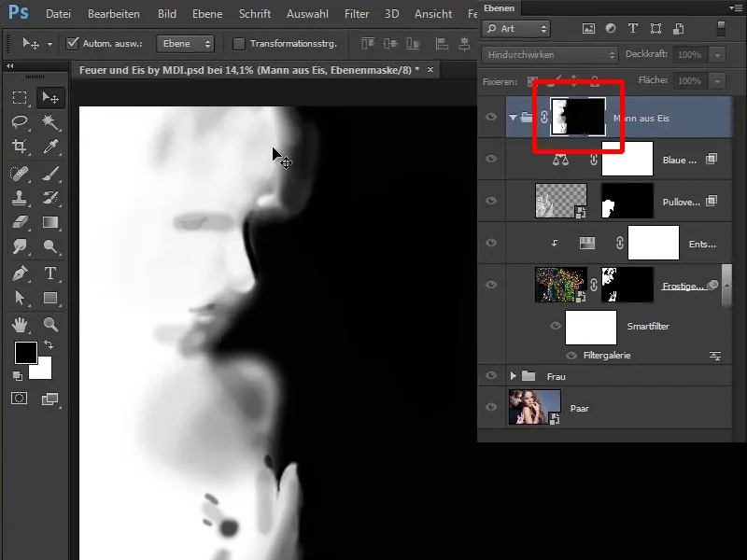Screen dimensions: 747x560
Task: Select the Brush tool
Action: [50, 174]
